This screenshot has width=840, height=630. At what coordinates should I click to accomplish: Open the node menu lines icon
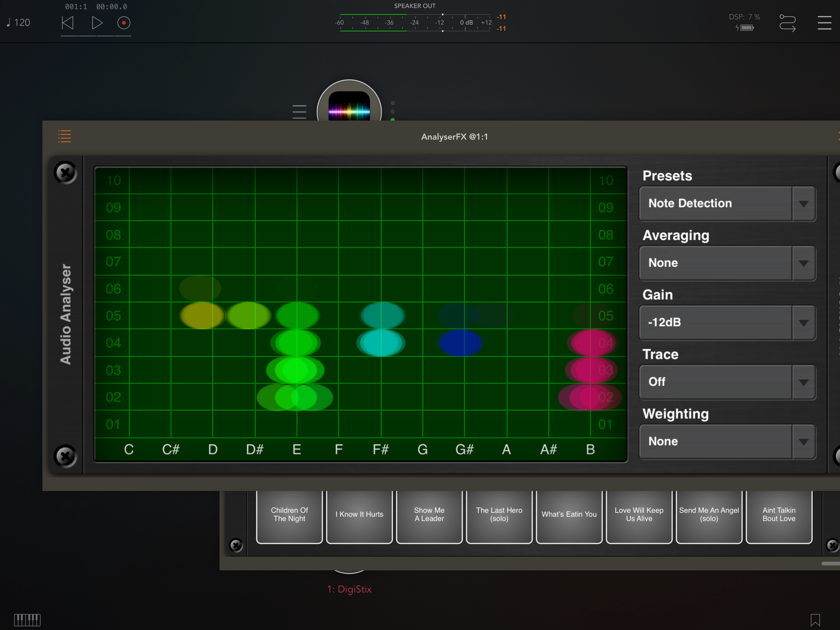[299, 112]
